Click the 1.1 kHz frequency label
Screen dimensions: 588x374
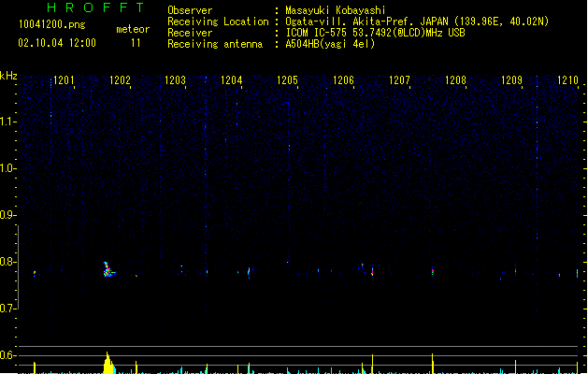point(7,122)
